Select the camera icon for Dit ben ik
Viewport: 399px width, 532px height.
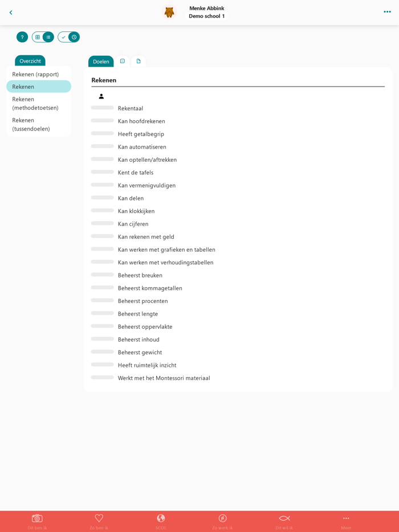(x=37, y=518)
